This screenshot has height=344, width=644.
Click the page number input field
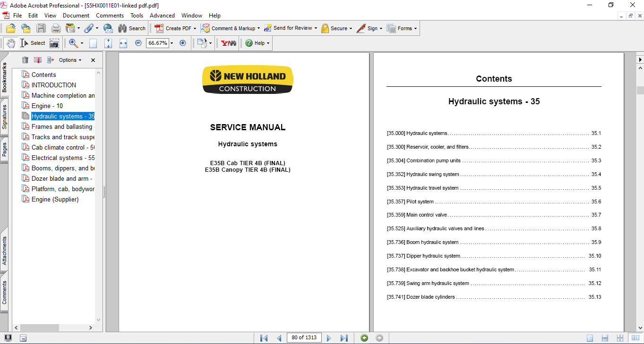pyautogui.click(x=304, y=337)
